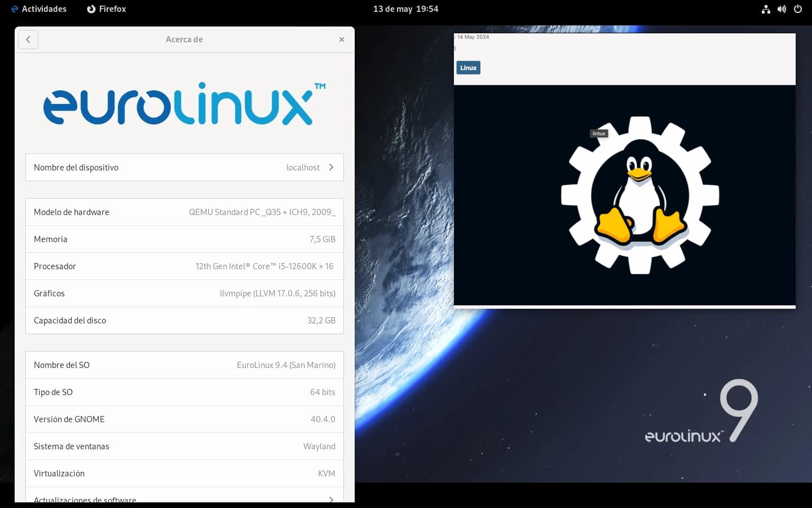This screenshot has height=508, width=812.
Task: Click the Firefox icon in top bar
Action: tap(91, 9)
